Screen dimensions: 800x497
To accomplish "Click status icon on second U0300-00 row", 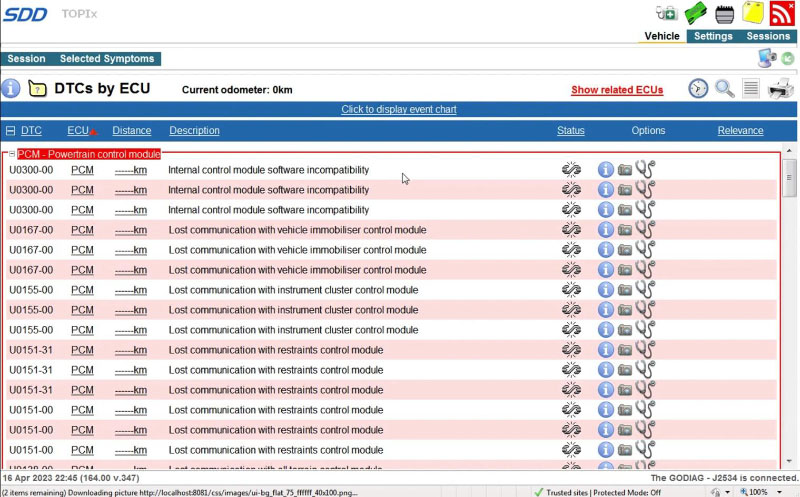I will [x=571, y=190].
